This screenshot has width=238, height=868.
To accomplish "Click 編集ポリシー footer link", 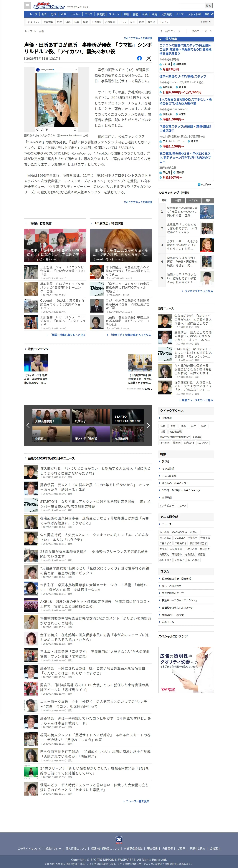I will [53, 849].
